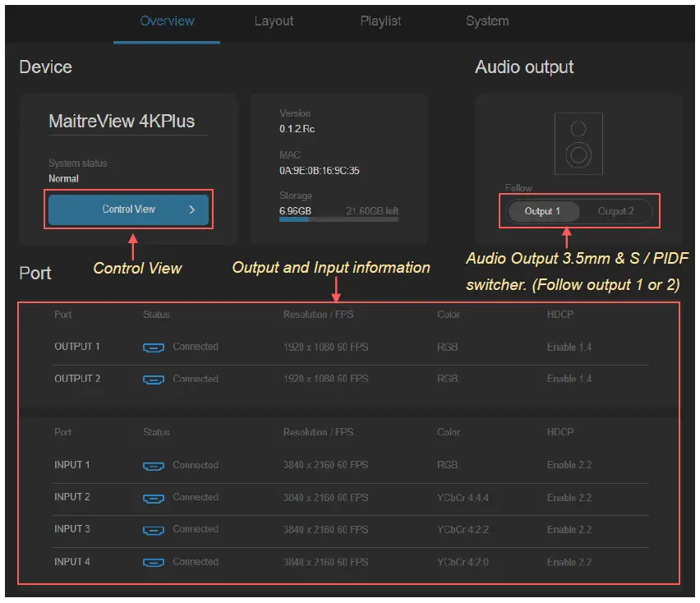This screenshot has height=603, width=700.
Task: Click the MAC address value
Action: (319, 171)
